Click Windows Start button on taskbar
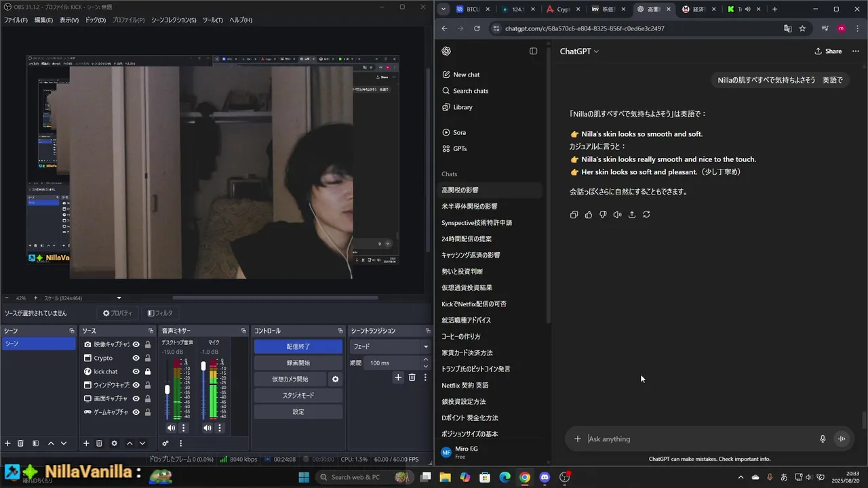 click(x=304, y=477)
